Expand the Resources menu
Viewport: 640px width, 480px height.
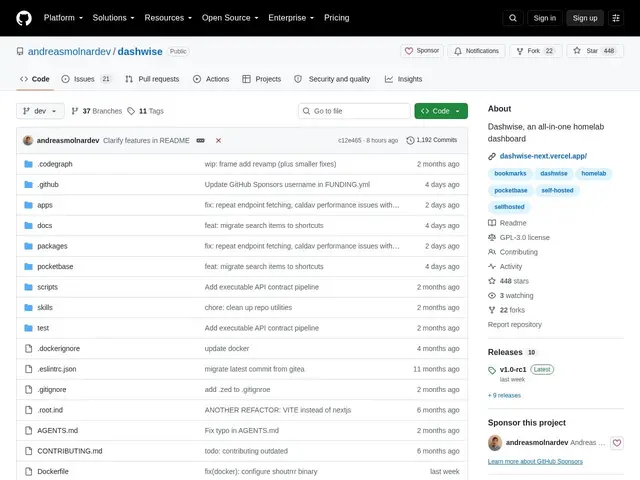coord(168,18)
